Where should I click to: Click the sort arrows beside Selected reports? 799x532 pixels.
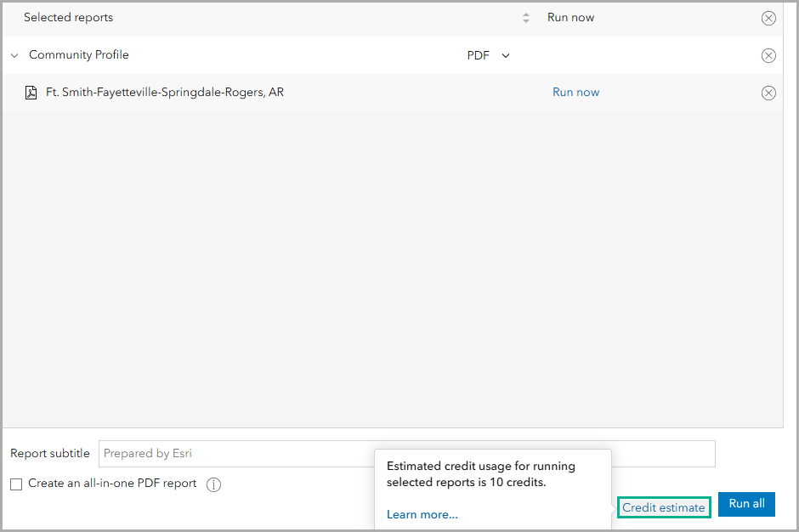click(526, 17)
